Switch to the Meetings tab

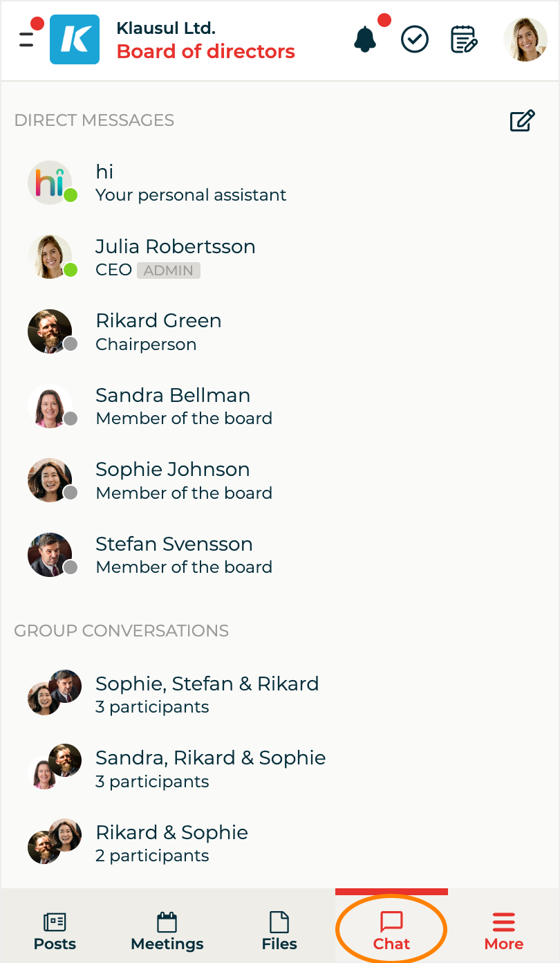[x=167, y=931]
